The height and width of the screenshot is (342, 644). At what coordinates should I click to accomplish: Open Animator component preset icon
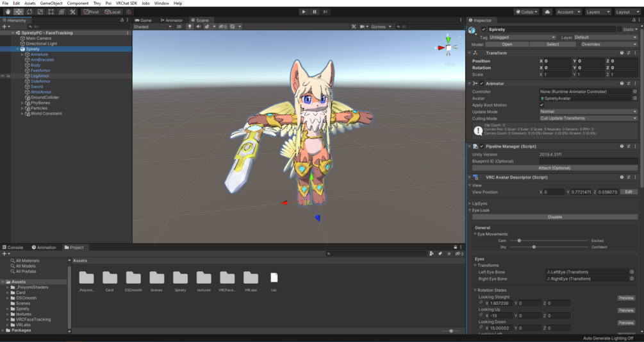629,83
